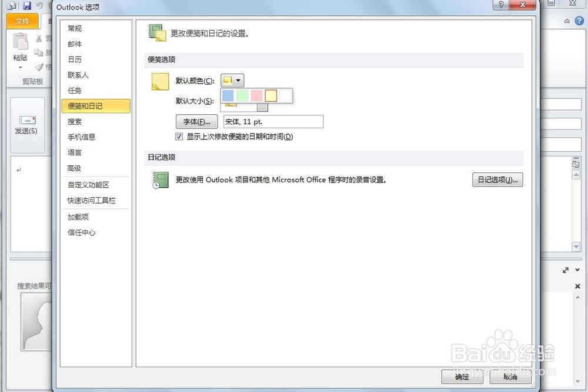
Task: Open the 快速访问工具栏 options category
Action: (92, 201)
